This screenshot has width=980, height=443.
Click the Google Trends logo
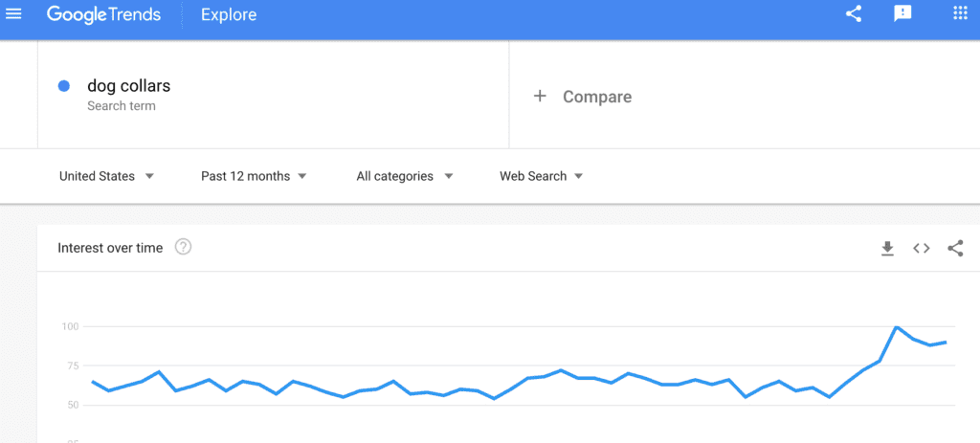click(x=103, y=14)
